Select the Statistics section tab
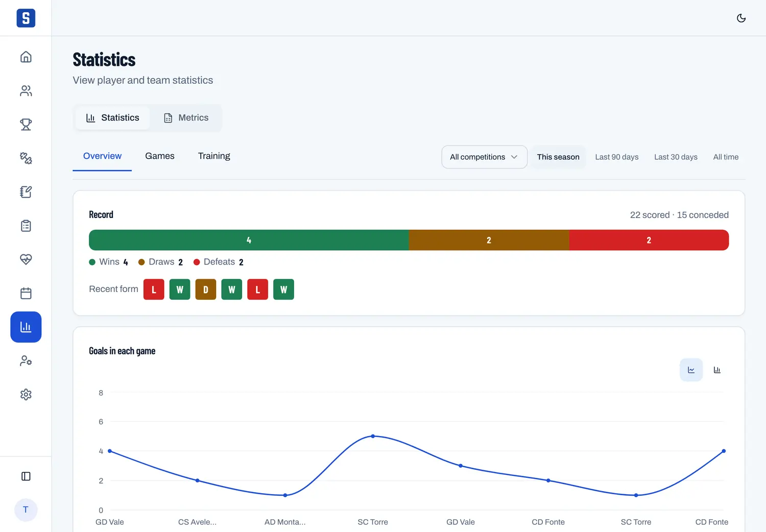The image size is (766, 532). (112, 118)
